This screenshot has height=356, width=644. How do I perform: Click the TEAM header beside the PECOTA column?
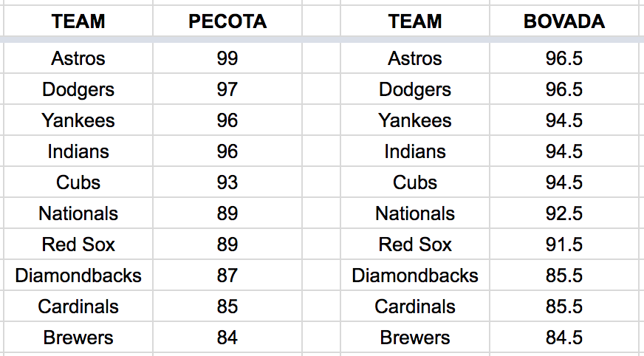(x=78, y=21)
